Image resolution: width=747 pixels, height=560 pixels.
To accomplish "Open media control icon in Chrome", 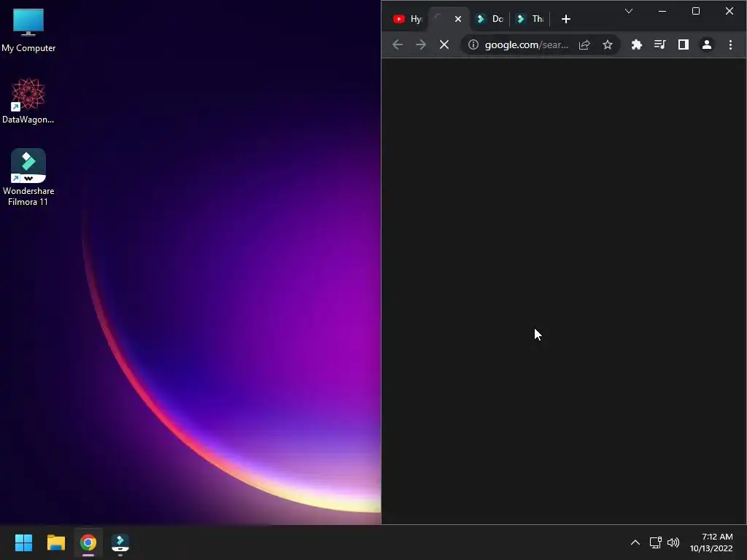I will tap(659, 44).
